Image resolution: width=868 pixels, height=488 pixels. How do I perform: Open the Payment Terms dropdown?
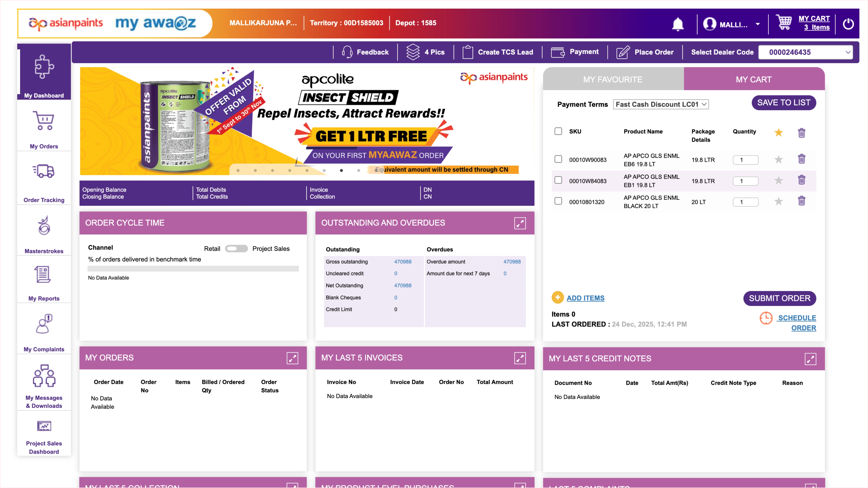click(x=661, y=104)
